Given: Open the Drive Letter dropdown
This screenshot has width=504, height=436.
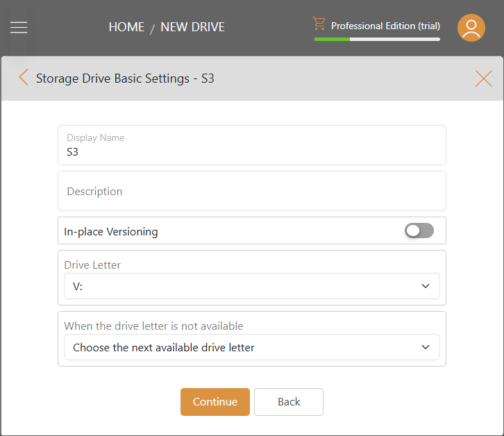Looking at the screenshot, I should 252,286.
